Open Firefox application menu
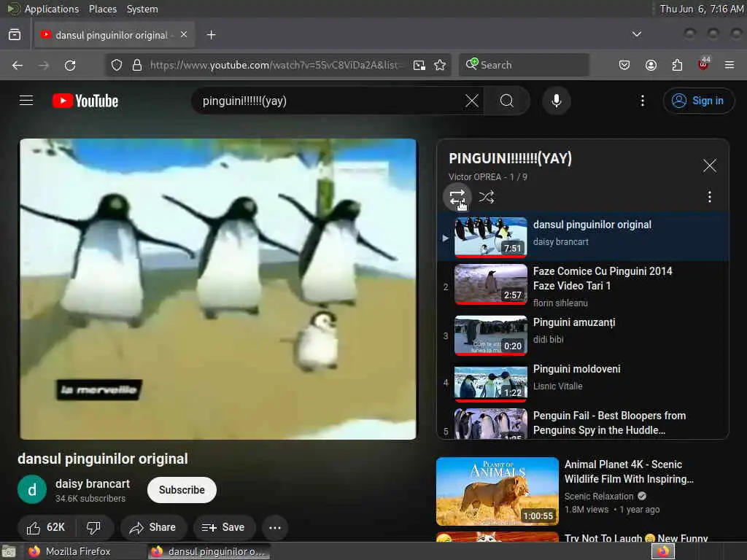This screenshot has height=560, width=747. (729, 65)
